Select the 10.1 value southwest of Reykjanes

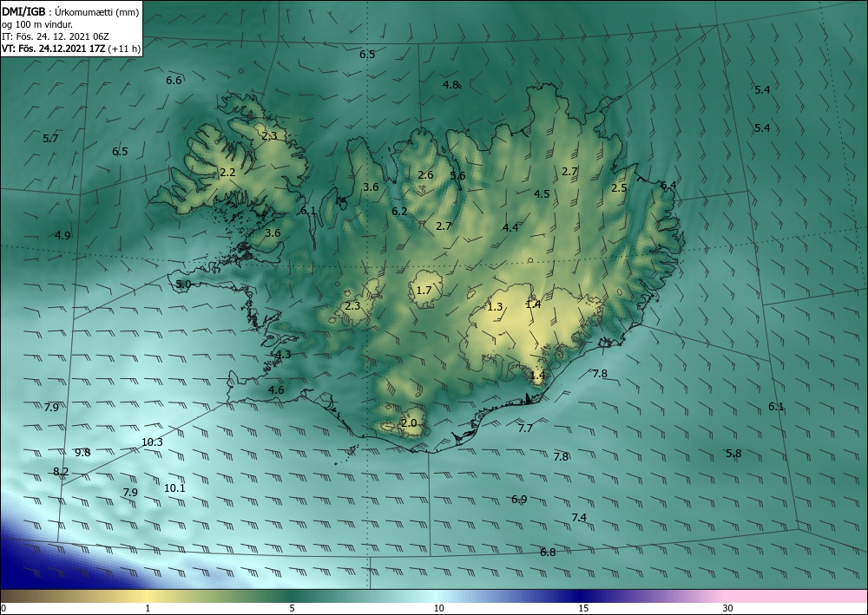pyautogui.click(x=174, y=487)
